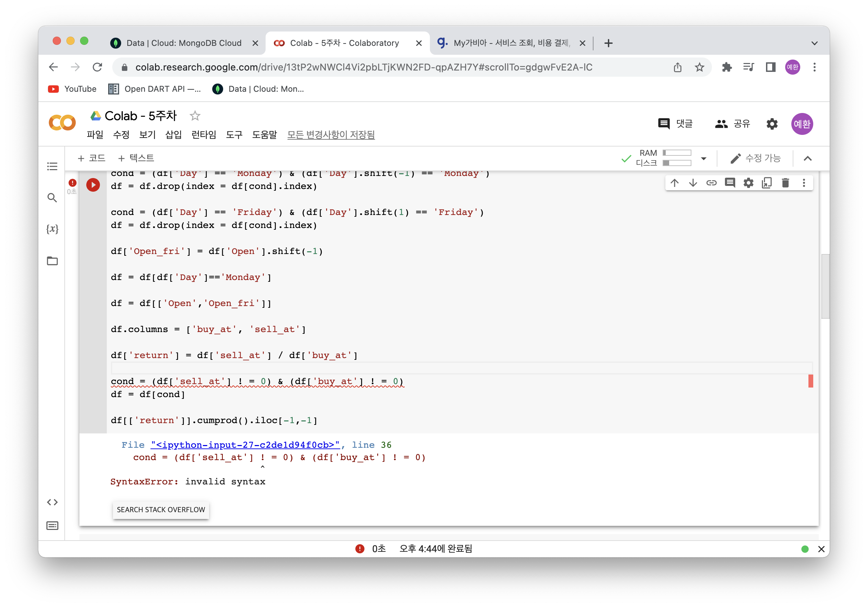
Task: Open the 삽입 menu
Action: click(174, 135)
